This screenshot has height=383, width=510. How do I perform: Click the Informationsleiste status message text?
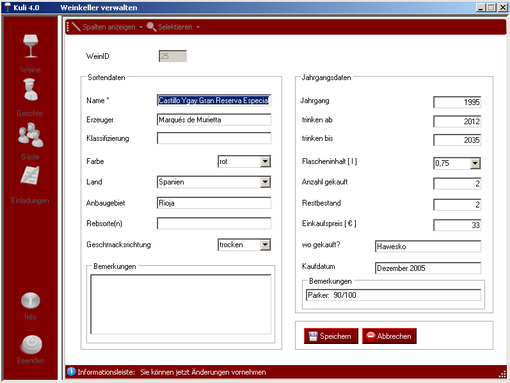172,372
